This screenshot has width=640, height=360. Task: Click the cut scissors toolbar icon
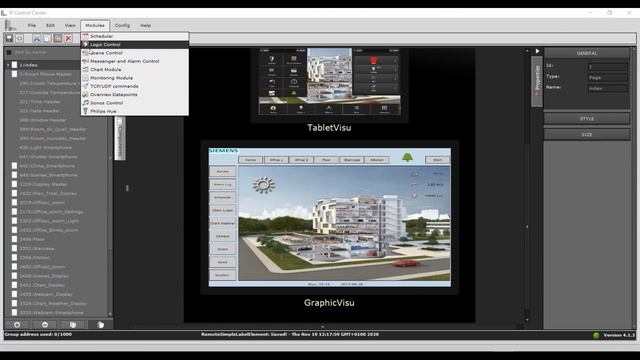click(x=37, y=38)
